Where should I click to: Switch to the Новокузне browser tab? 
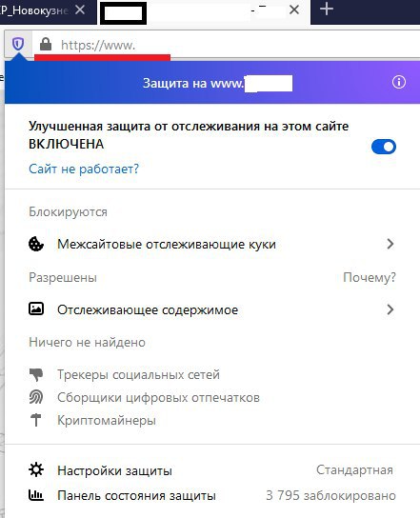[x=34, y=10]
